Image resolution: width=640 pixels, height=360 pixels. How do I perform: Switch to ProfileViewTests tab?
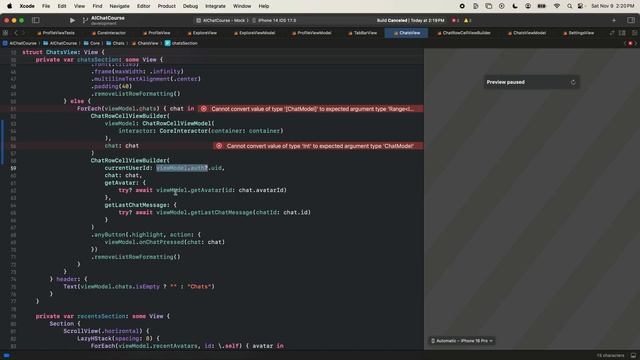(56, 33)
